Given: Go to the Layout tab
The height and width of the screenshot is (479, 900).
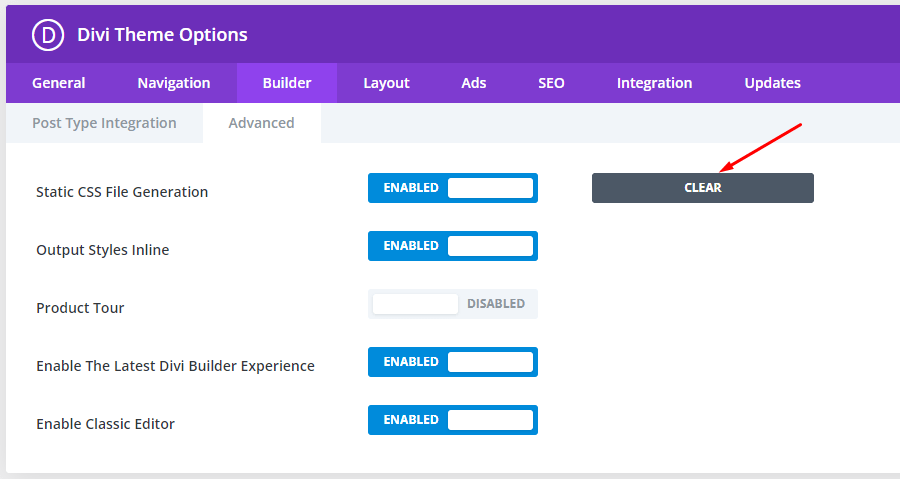Looking at the screenshot, I should tap(386, 83).
